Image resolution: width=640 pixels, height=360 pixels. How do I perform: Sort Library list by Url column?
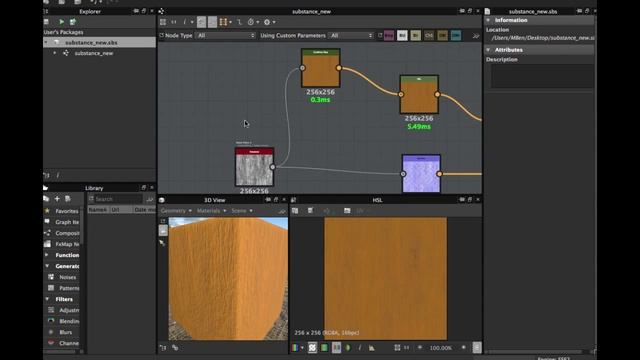(x=121, y=209)
